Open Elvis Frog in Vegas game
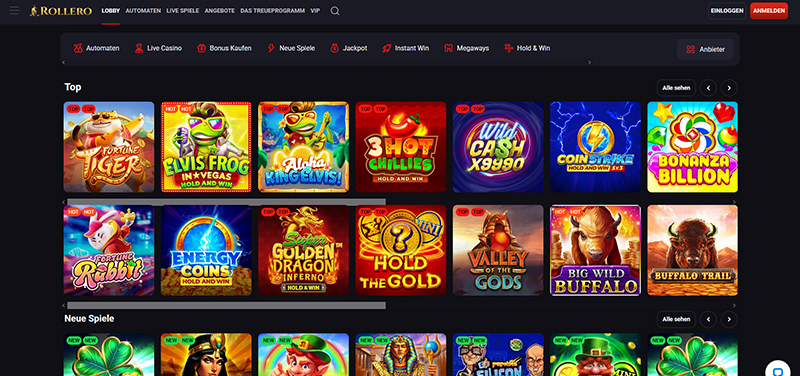 click(x=206, y=147)
